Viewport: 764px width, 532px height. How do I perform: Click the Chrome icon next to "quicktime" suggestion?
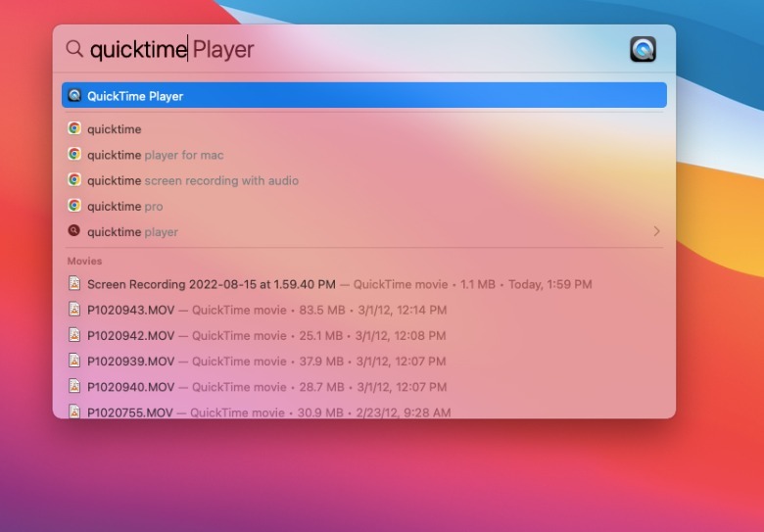(74, 128)
